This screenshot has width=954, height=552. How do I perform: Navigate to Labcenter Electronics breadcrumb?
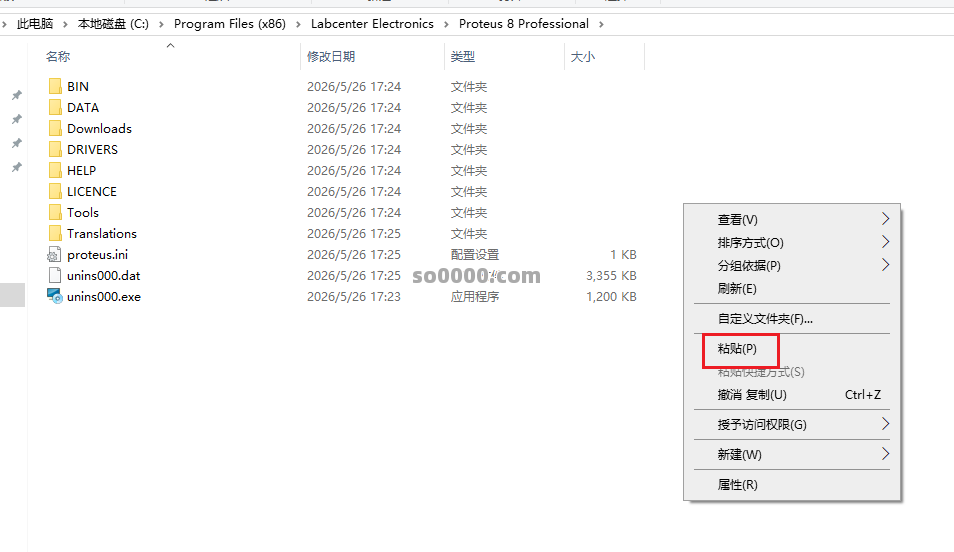tap(372, 24)
